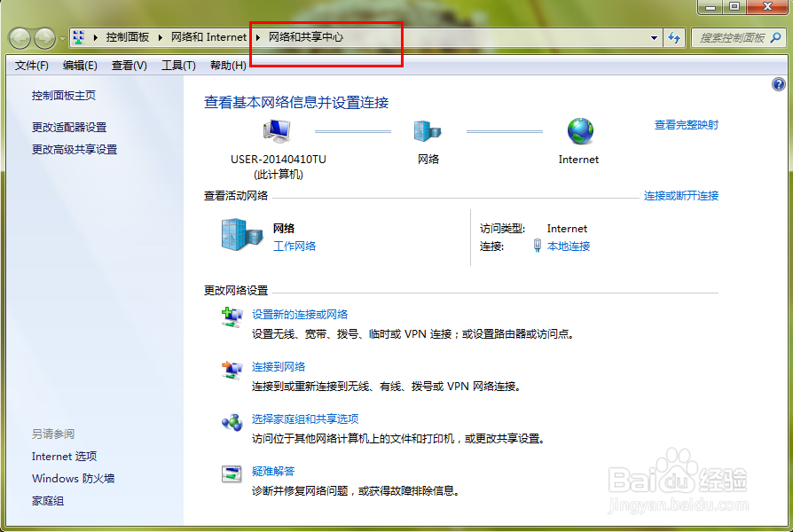Click the 本地连接 adapter plug icon

pyautogui.click(x=538, y=246)
